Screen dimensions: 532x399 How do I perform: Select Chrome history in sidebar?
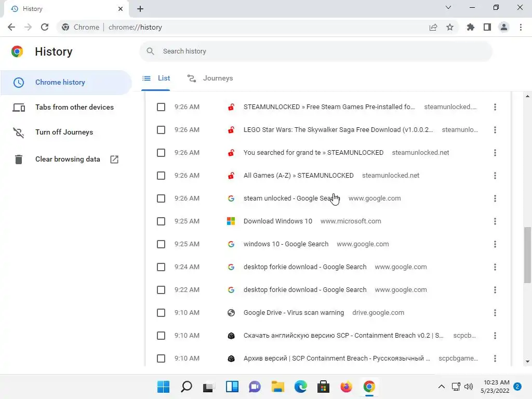[66, 83]
